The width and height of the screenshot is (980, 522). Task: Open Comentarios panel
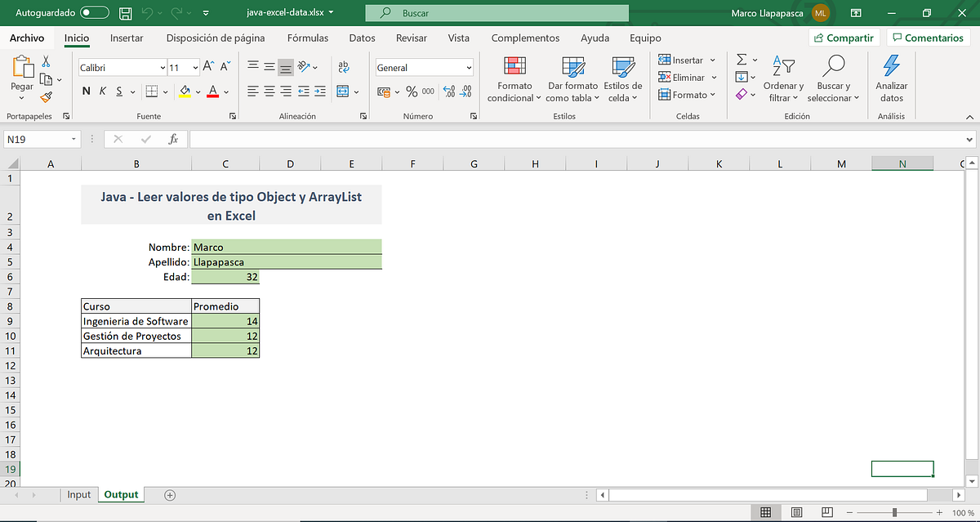[928, 38]
